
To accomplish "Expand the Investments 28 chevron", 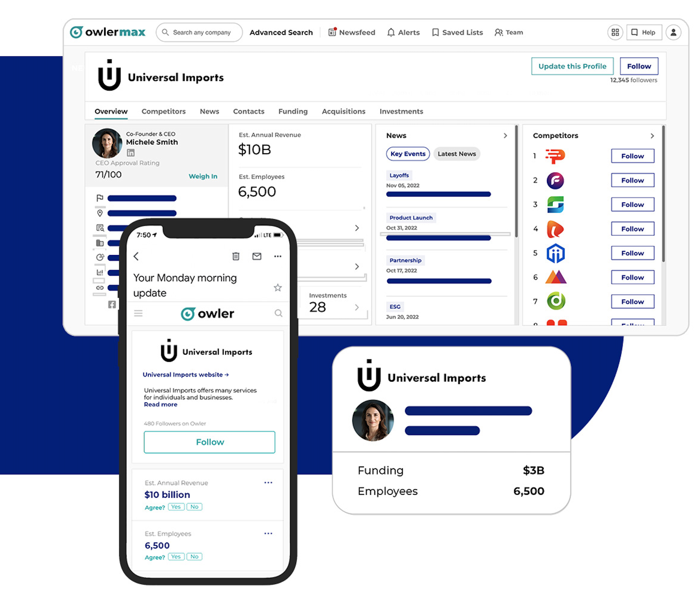I will tap(357, 307).
